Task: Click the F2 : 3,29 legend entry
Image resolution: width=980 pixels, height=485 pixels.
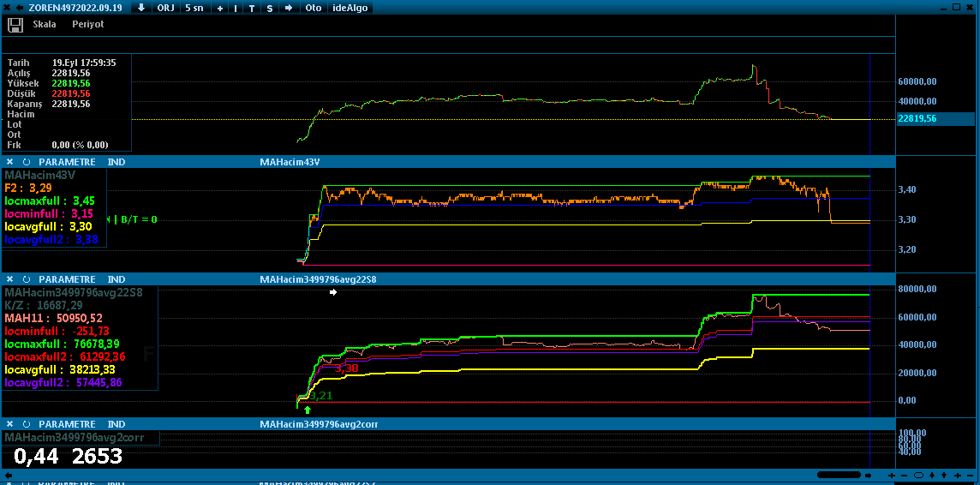Action: click(28, 188)
